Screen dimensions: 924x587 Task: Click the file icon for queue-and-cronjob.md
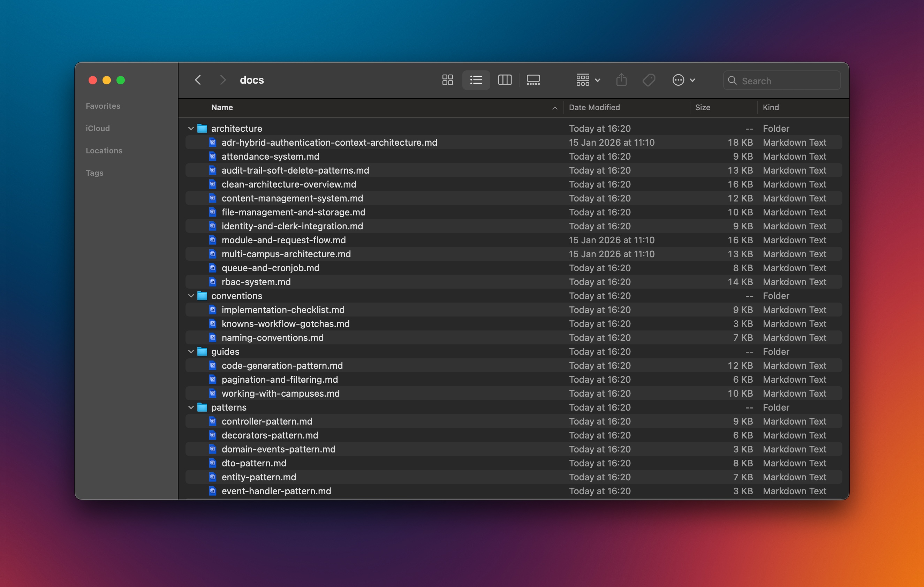213,268
